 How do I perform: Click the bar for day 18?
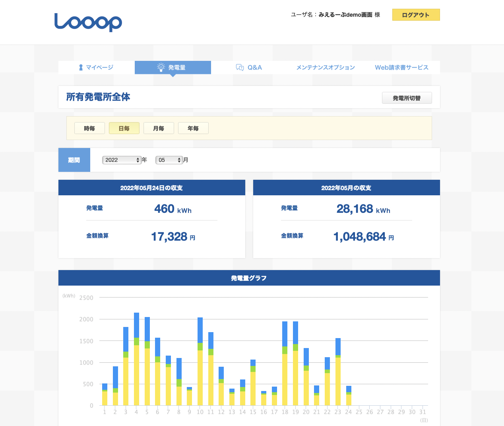pos(285,364)
